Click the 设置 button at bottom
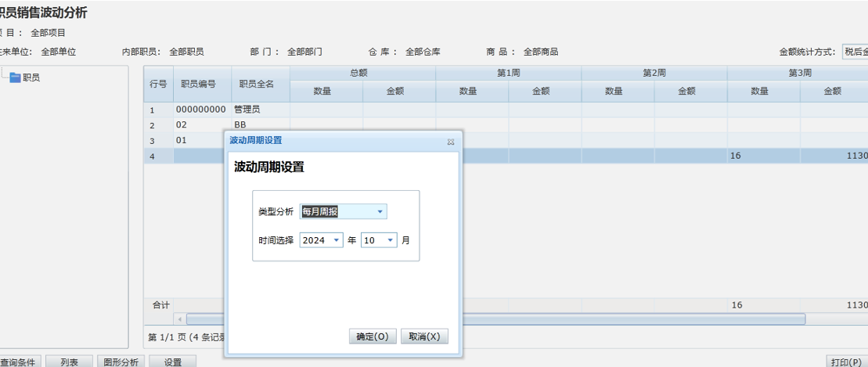 tap(172, 362)
